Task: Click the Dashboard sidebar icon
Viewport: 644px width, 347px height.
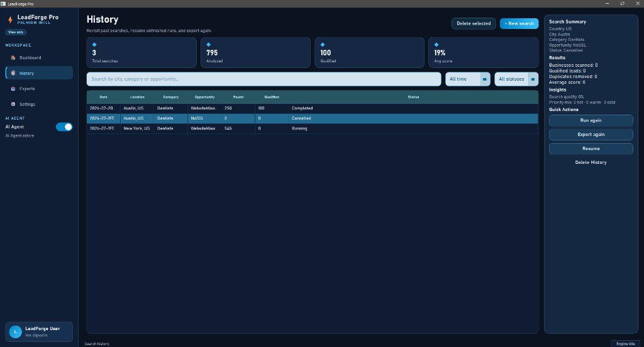Action: click(x=13, y=57)
